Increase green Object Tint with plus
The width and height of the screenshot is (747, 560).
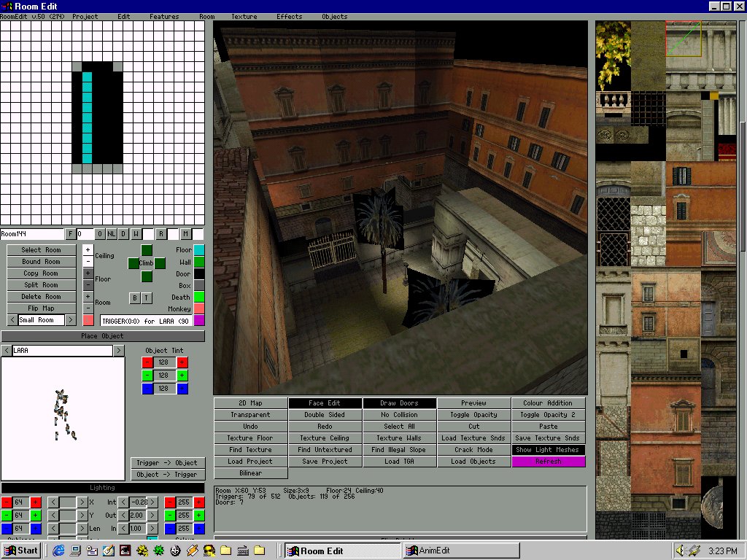(x=182, y=376)
